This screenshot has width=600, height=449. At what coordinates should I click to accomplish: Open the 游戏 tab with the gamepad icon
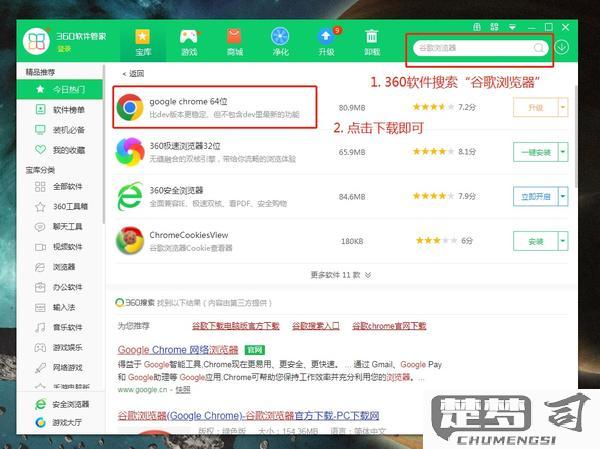coord(189,42)
